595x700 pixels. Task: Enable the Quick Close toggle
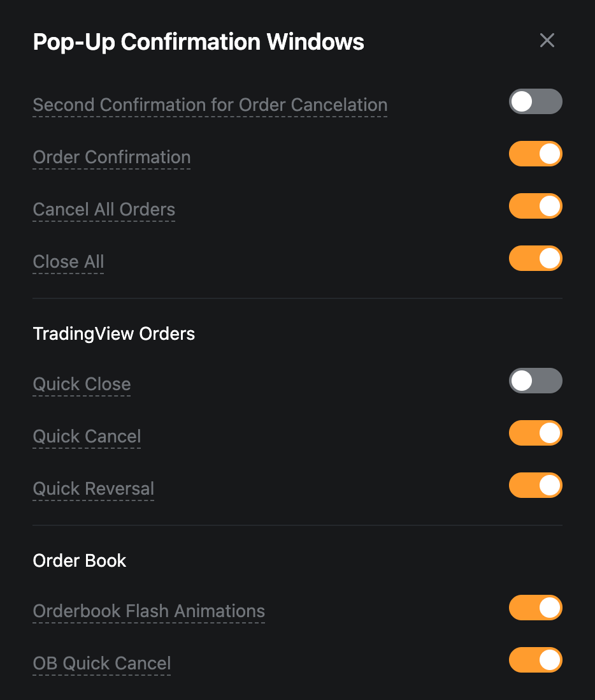coord(535,381)
